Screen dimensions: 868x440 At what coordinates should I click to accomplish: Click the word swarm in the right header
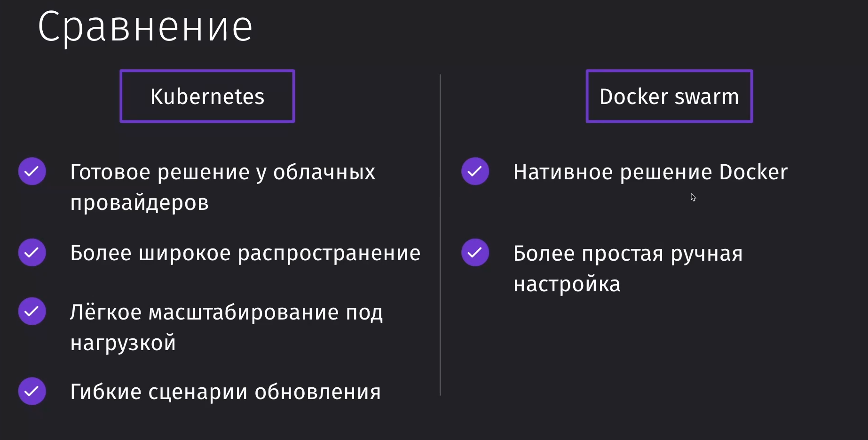click(707, 97)
